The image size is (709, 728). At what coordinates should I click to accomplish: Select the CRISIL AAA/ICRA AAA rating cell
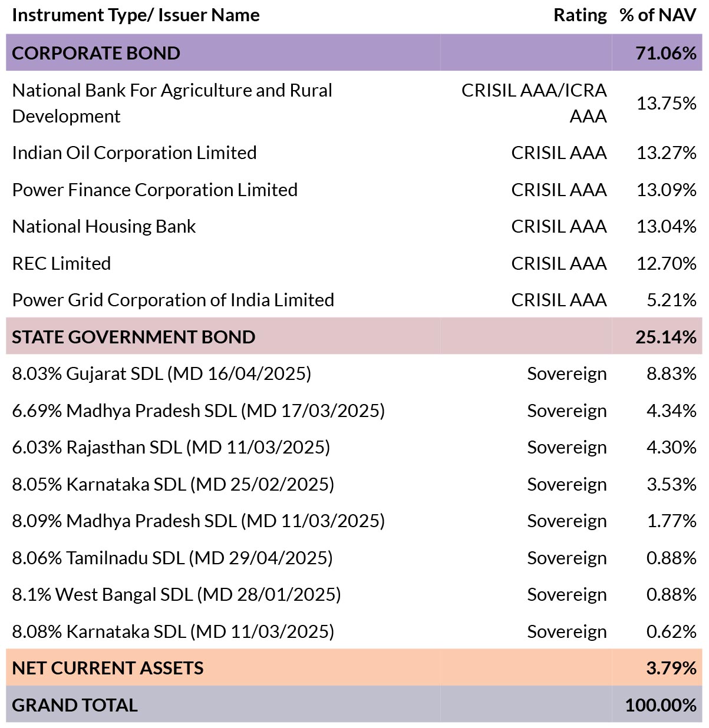point(534,103)
